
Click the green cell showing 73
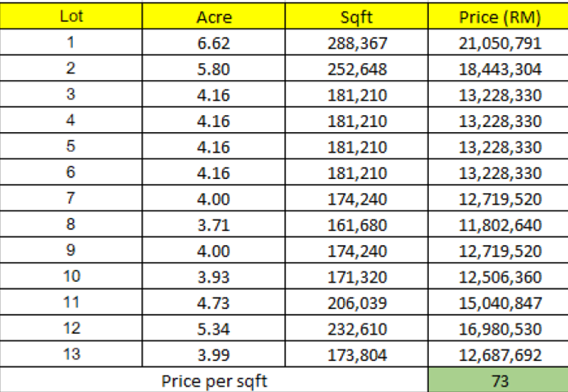[499, 381]
